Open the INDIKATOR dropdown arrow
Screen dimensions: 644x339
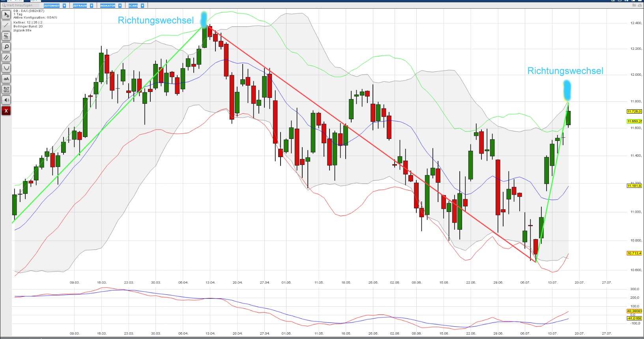(120, 6)
